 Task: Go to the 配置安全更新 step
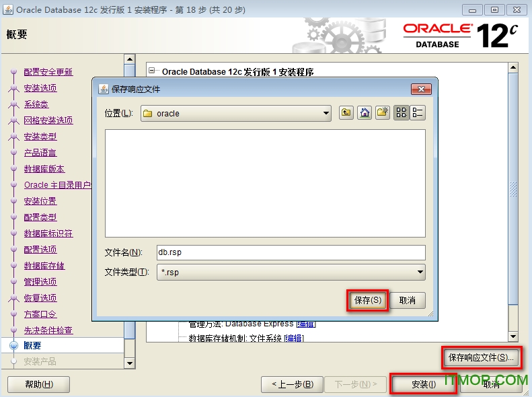[x=48, y=72]
